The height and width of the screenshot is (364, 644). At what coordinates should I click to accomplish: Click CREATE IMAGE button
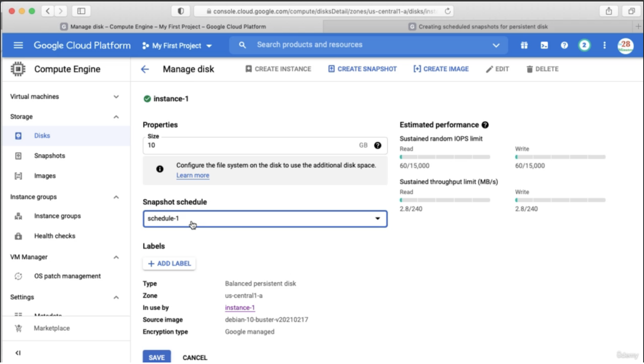[441, 69]
